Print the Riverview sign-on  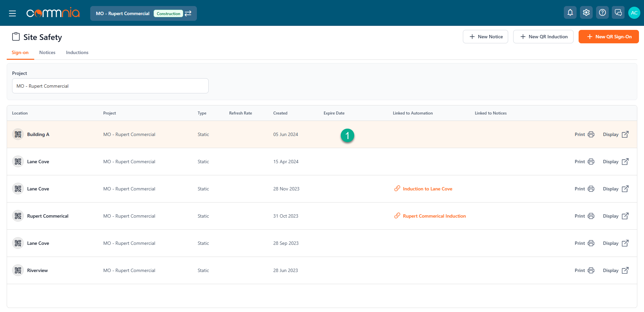[x=584, y=270]
